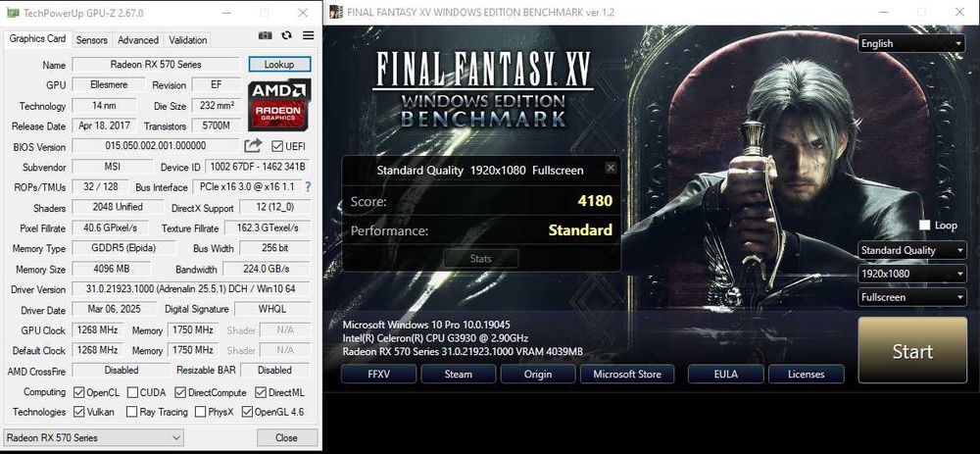Open the GPU-Z hamburger menu
Viewport: 980px width, 454px height.
pyautogui.click(x=308, y=35)
